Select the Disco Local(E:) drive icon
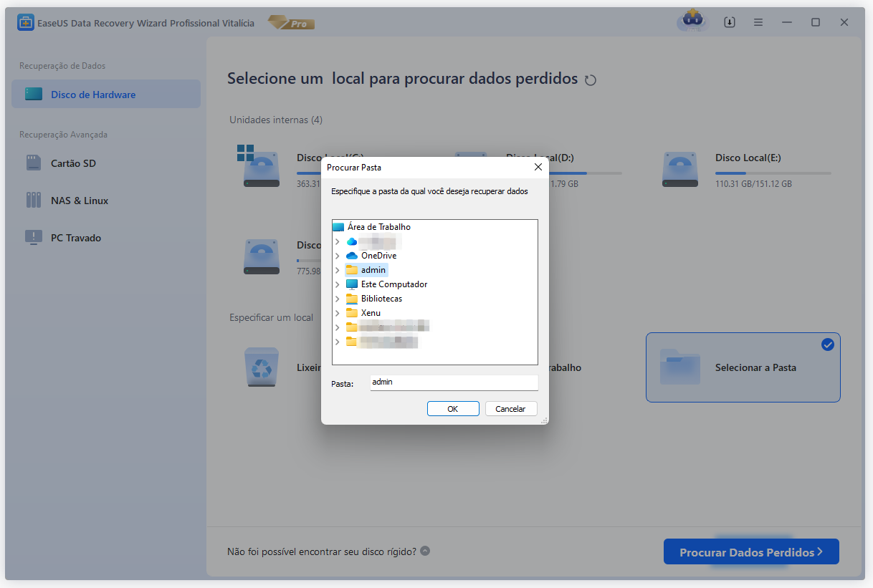This screenshot has height=588, width=873. [680, 170]
